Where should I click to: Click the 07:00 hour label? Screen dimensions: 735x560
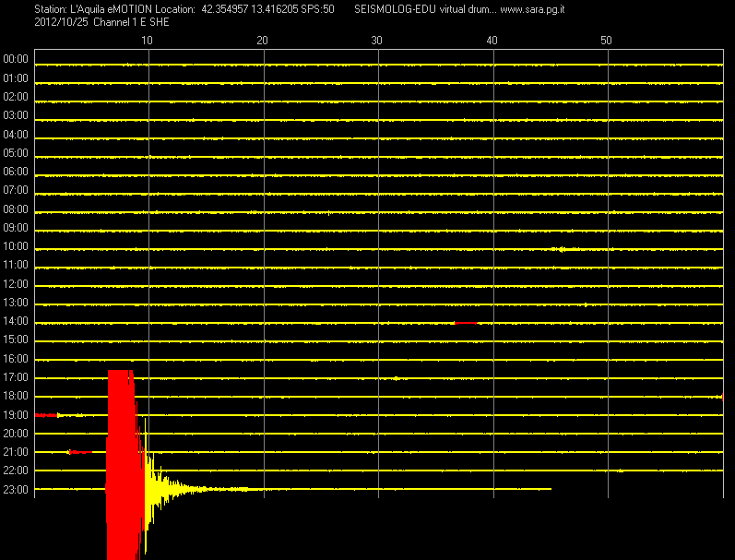pos(16,190)
